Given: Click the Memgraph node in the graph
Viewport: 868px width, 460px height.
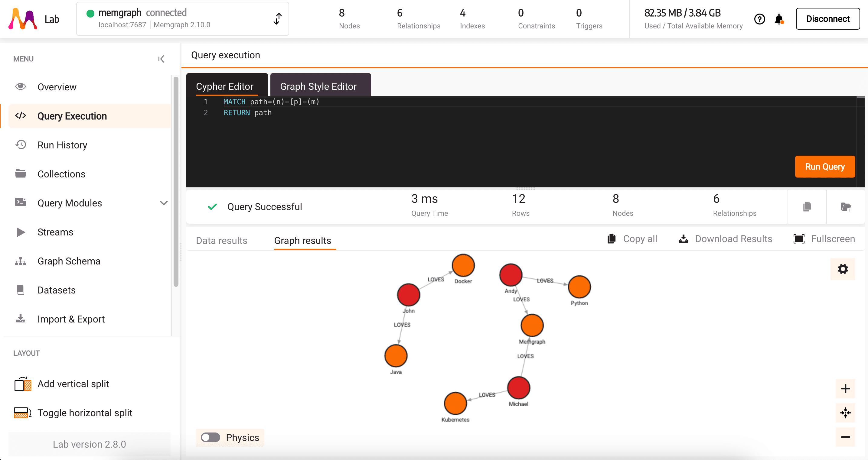Looking at the screenshot, I should coord(532,325).
